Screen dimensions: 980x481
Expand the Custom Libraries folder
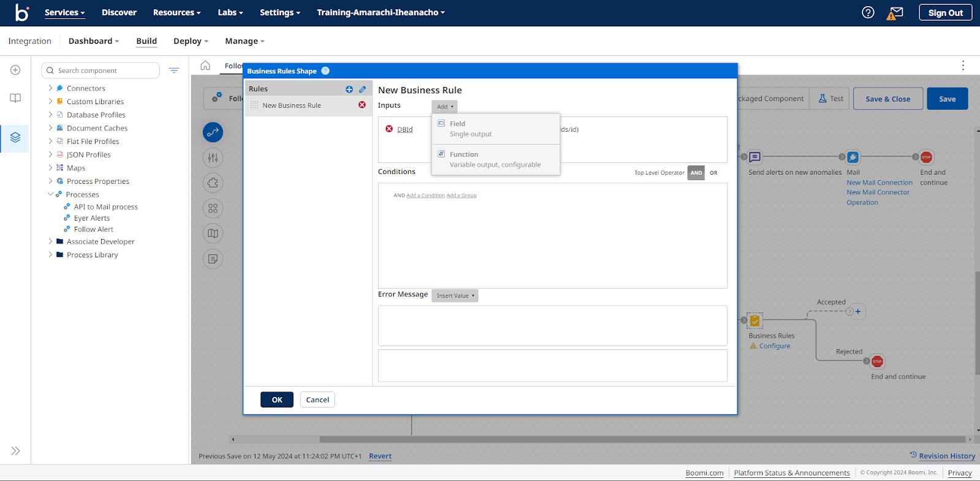click(50, 101)
